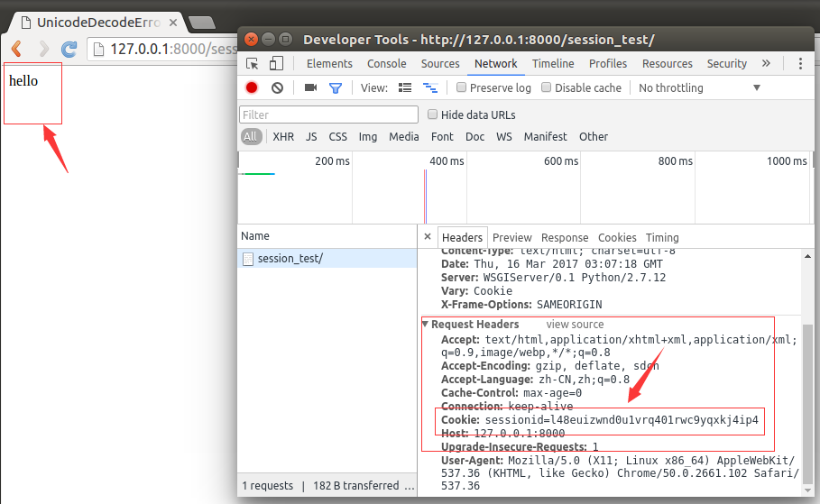The width and height of the screenshot is (820, 504).
Task: Click the capture screenshots camera icon
Action: pos(310,87)
